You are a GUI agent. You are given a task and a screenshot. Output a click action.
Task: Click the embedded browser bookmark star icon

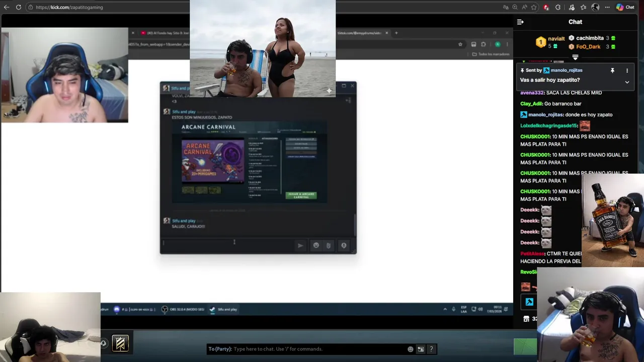pos(460,44)
